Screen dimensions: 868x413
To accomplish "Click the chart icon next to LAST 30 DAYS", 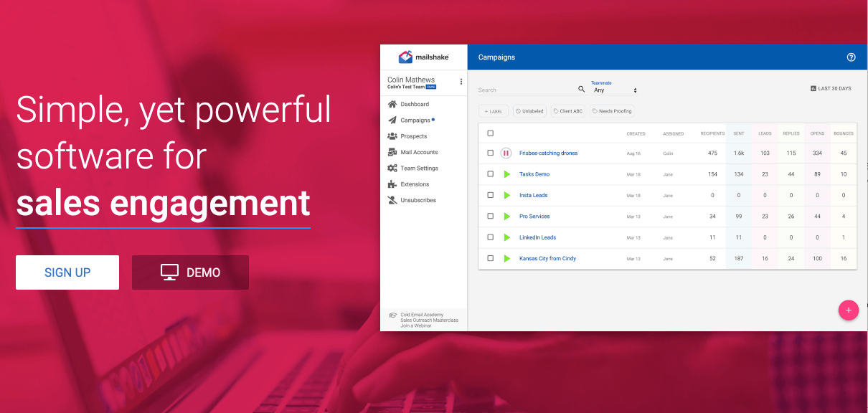I will pyautogui.click(x=813, y=89).
